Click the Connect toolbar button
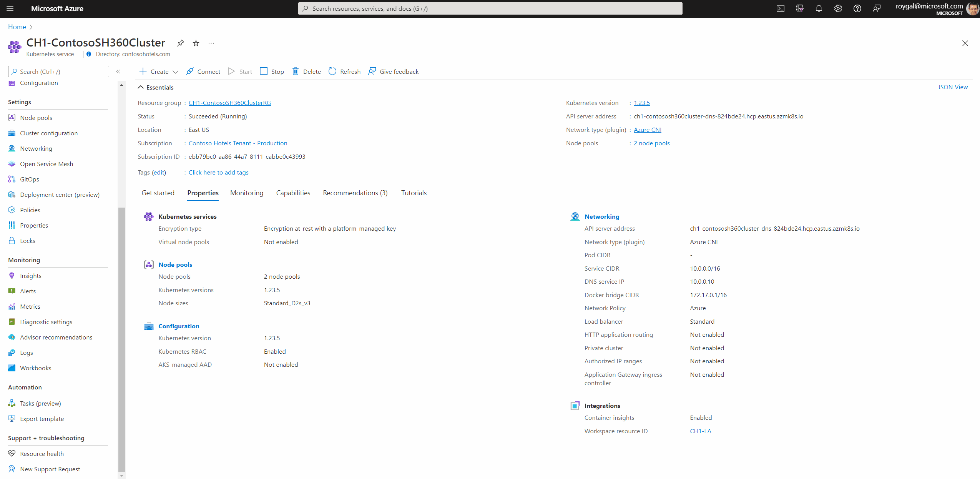 pos(203,72)
